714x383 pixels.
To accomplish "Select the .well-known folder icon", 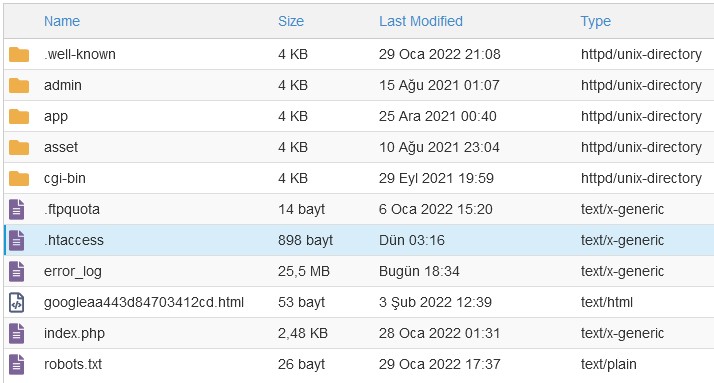I will click(19, 54).
